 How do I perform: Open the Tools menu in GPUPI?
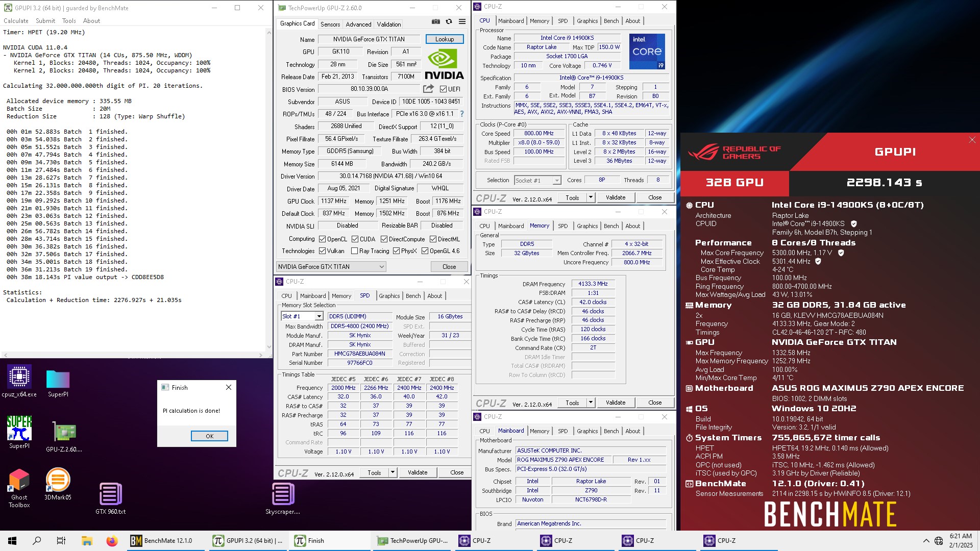[x=69, y=21]
